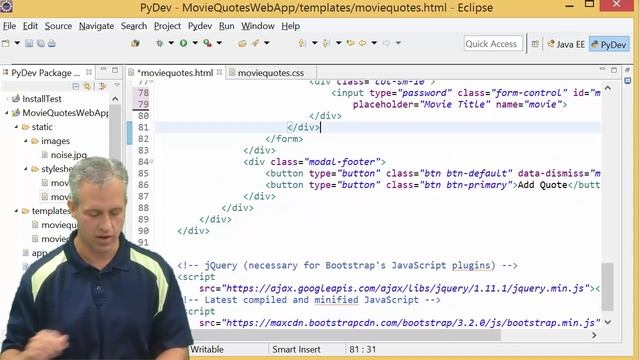Switch to the PyDev perspective
This screenshot has height=360, width=640.
[x=609, y=44]
